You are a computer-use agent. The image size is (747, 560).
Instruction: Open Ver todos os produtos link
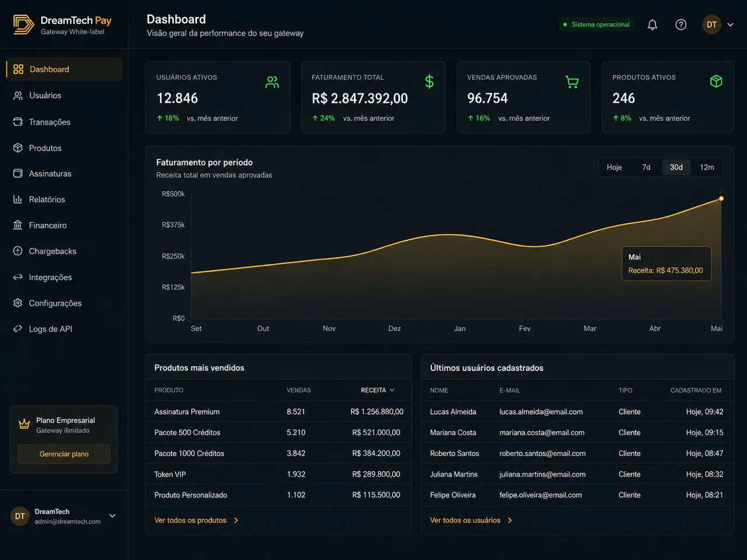[x=196, y=520]
